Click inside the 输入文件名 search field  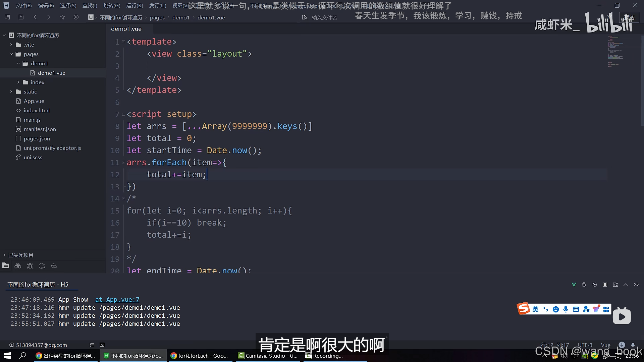tap(324, 17)
